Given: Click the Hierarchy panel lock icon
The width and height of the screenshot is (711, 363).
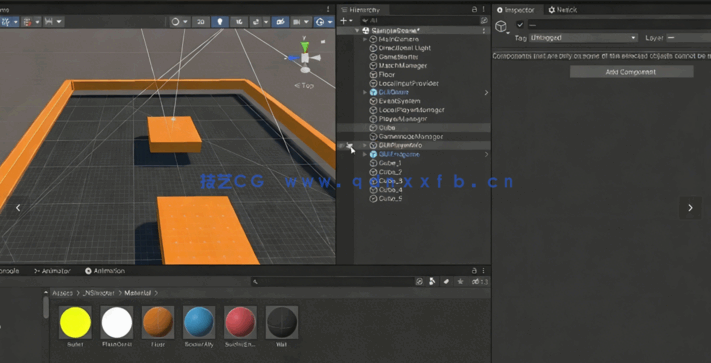Looking at the screenshot, I should (x=474, y=9).
